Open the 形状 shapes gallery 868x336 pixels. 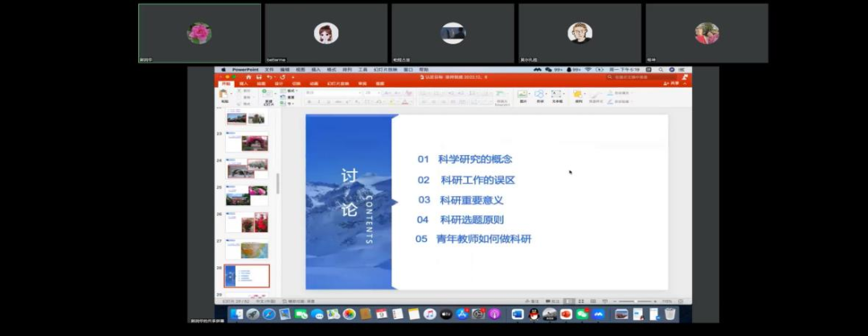tap(540, 93)
